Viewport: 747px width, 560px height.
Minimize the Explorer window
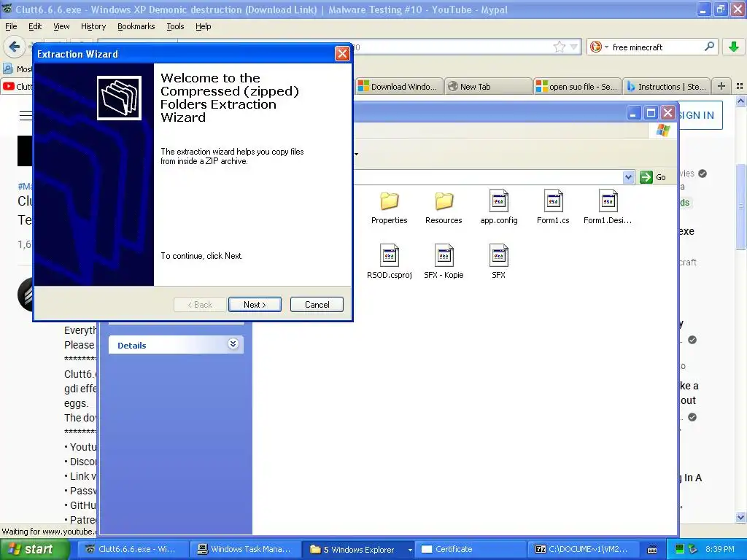(x=632, y=113)
